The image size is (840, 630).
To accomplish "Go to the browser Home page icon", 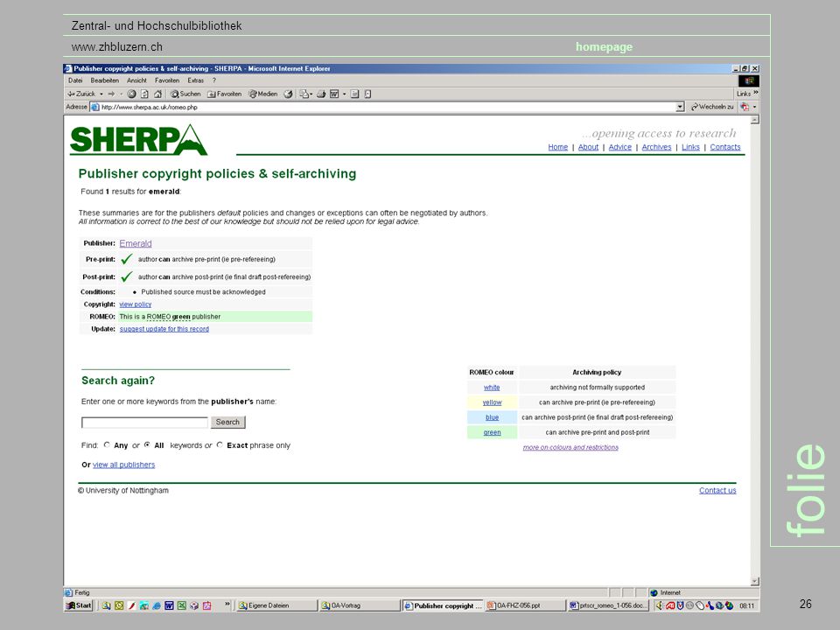I will click(157, 94).
